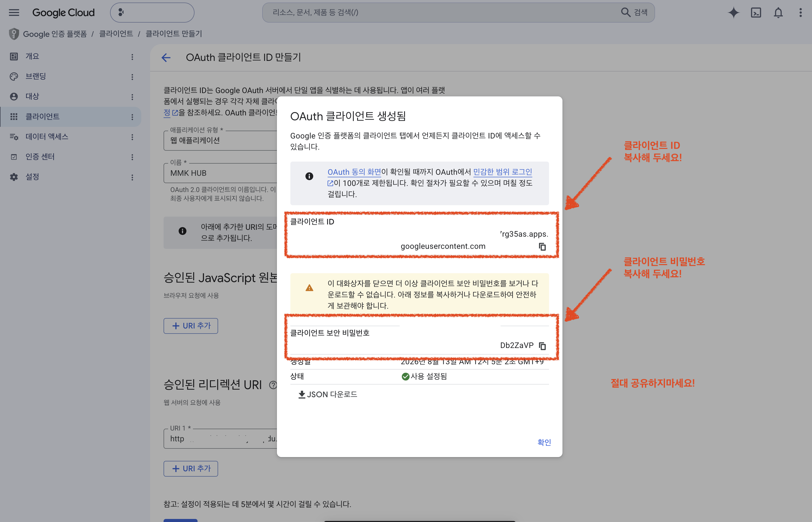Click the 클라이언트 breadcrumb link
This screenshot has height=522, width=812.
click(x=116, y=33)
